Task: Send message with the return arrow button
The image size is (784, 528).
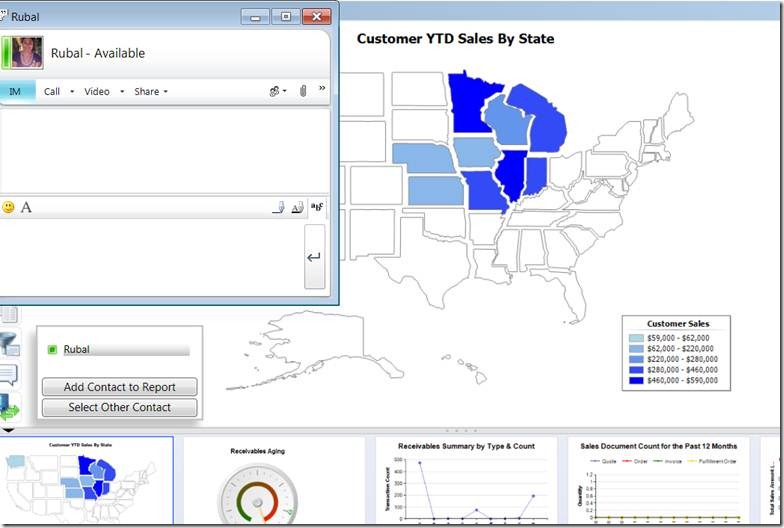Action: [314, 256]
